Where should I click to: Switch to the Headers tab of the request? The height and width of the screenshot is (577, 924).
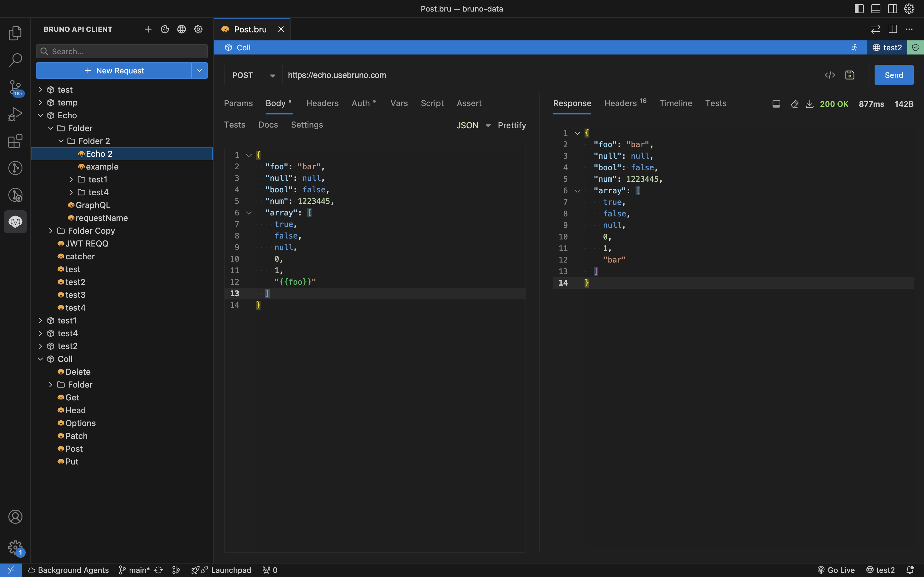coord(322,103)
